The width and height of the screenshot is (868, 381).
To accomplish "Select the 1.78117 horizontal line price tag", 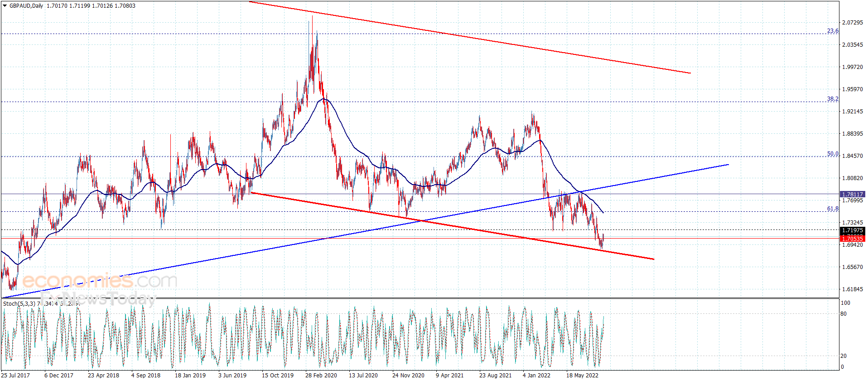I will [853, 194].
